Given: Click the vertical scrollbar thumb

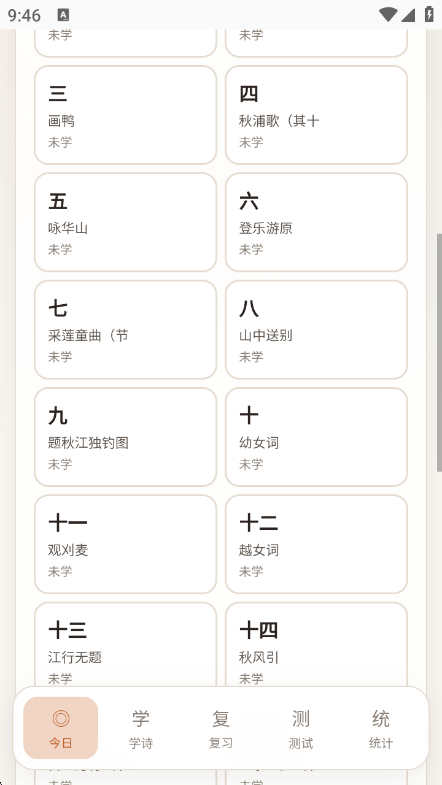Looking at the screenshot, I should tap(439, 353).
